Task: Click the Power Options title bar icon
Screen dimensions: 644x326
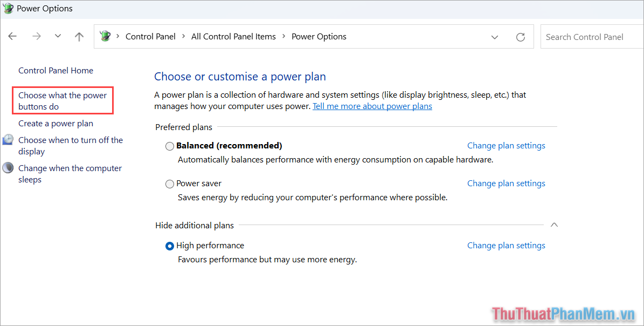Action: [x=8, y=8]
